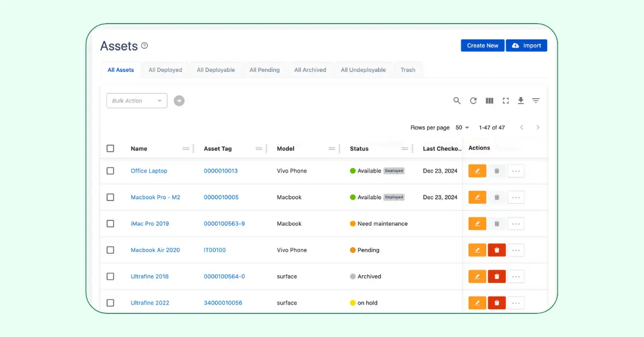Open the column visibility icon

point(489,100)
